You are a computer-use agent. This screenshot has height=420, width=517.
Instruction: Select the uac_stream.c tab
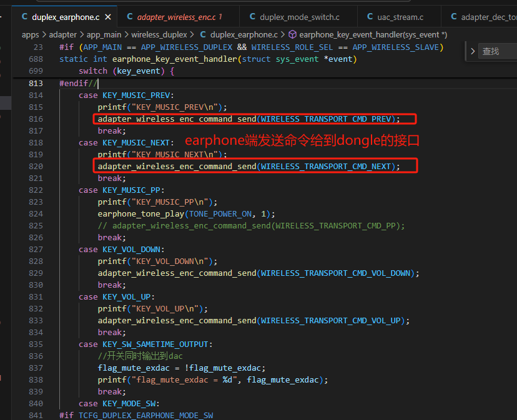tap(399, 17)
